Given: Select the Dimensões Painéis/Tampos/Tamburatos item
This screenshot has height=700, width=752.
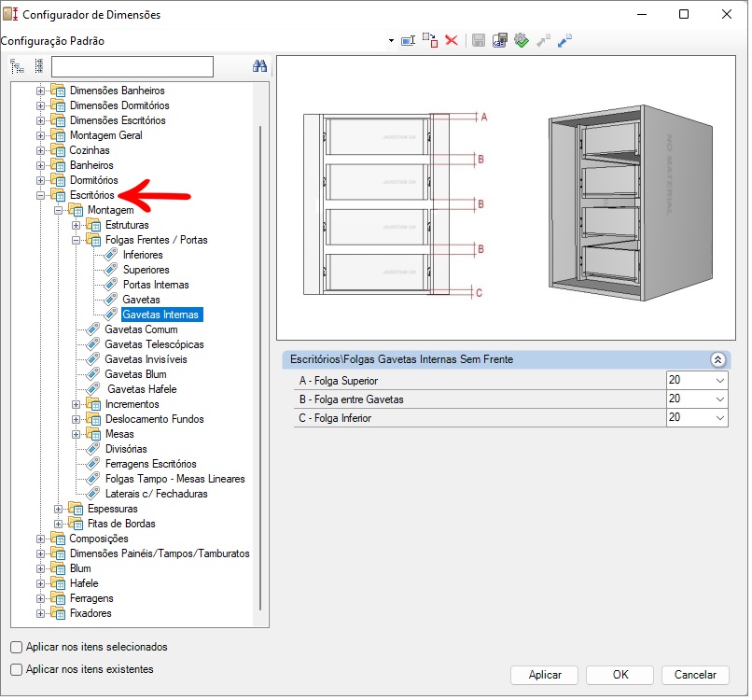Looking at the screenshot, I should coord(160,553).
